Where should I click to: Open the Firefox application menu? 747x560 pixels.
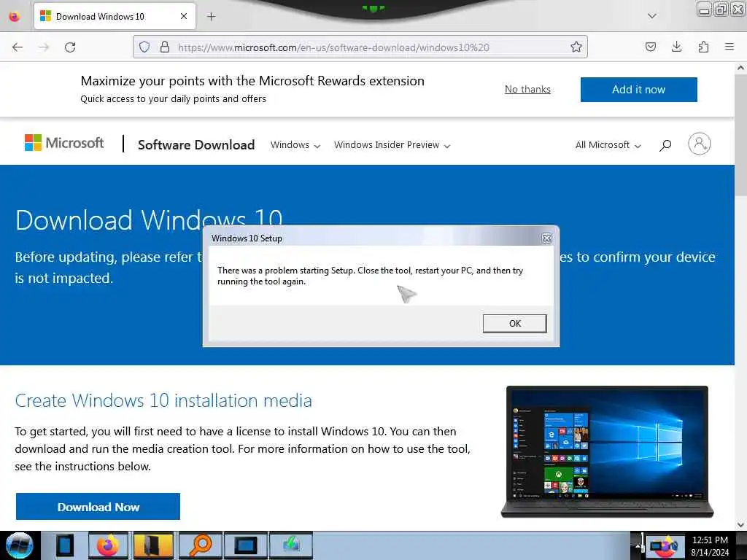pyautogui.click(x=729, y=47)
